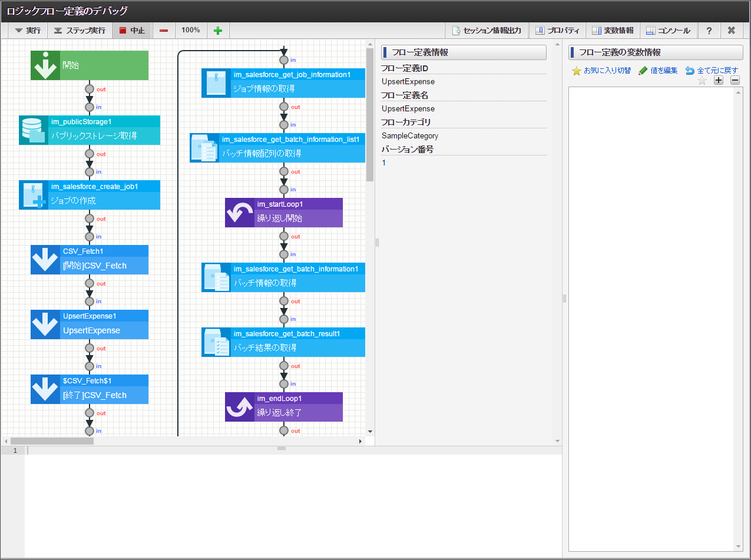Click the [開始]CSV_Fetch label

click(95, 266)
